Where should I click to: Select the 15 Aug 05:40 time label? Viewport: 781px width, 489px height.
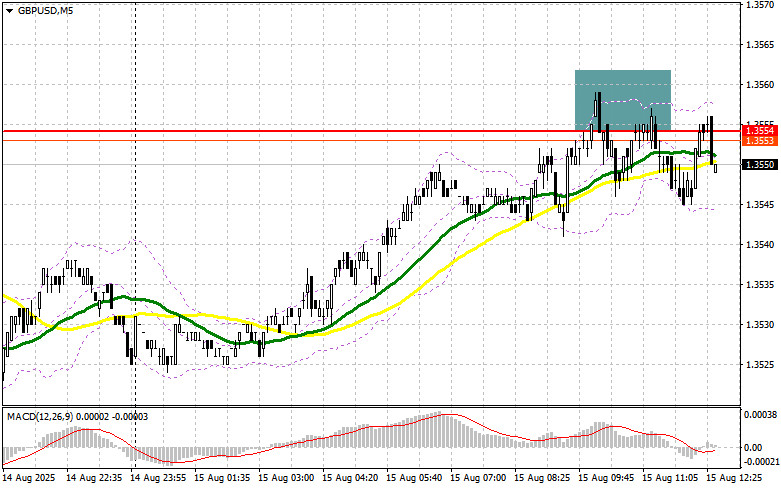414,478
